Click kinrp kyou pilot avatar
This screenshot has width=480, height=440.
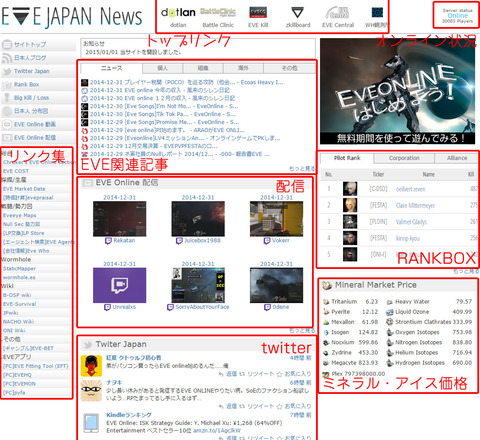(x=350, y=238)
